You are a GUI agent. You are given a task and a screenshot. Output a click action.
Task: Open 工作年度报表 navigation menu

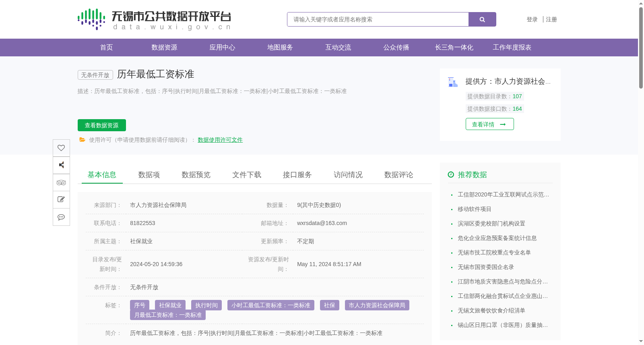pyautogui.click(x=512, y=48)
